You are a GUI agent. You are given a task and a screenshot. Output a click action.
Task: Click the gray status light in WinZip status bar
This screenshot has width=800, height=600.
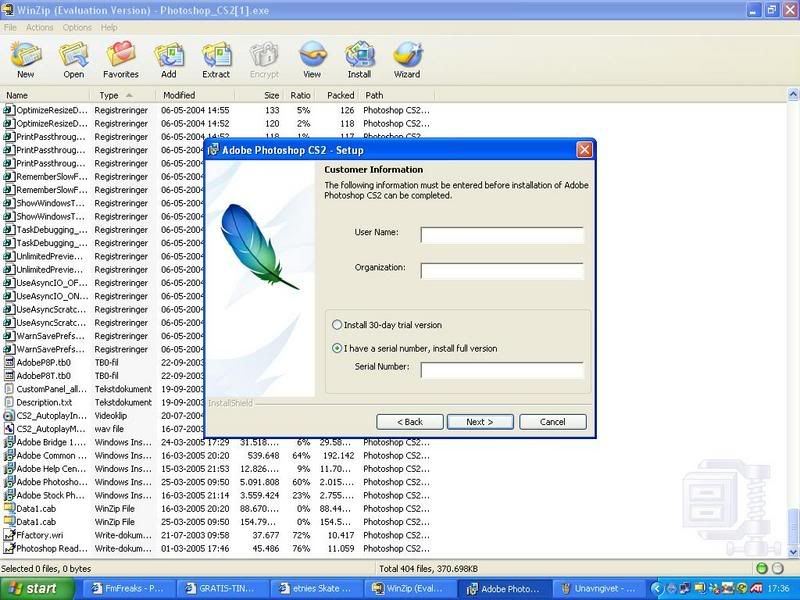[777, 568]
